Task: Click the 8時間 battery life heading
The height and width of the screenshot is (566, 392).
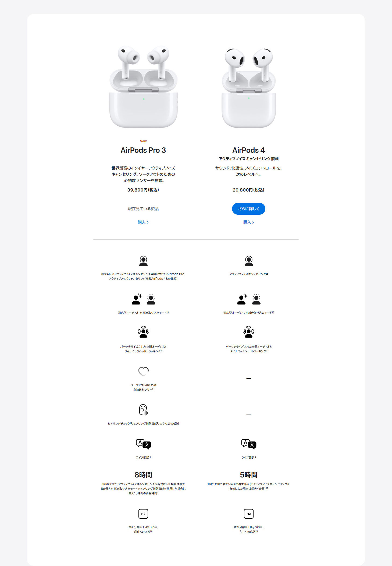Action: [x=143, y=475]
